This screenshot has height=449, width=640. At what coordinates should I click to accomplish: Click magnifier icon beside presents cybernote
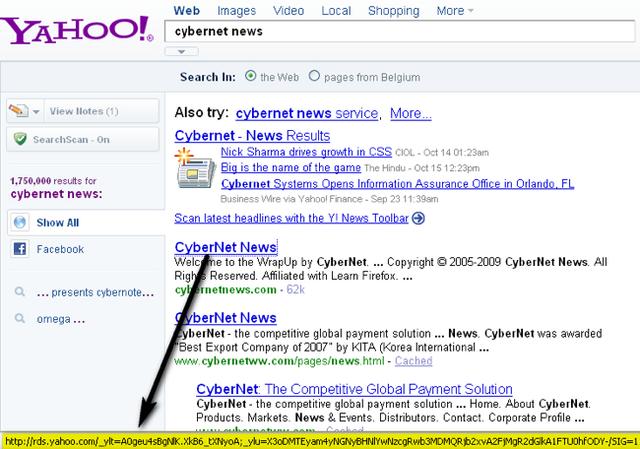click(x=20, y=292)
